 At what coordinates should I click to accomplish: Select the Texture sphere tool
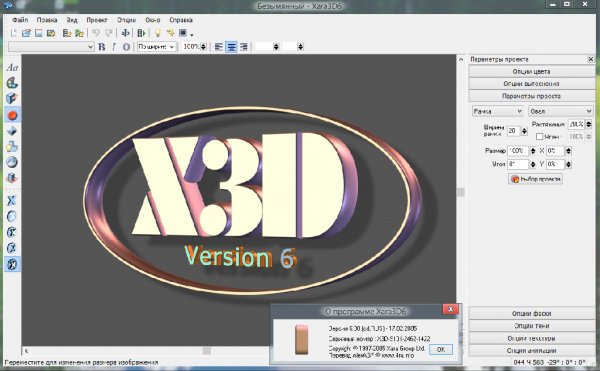coord(12,162)
